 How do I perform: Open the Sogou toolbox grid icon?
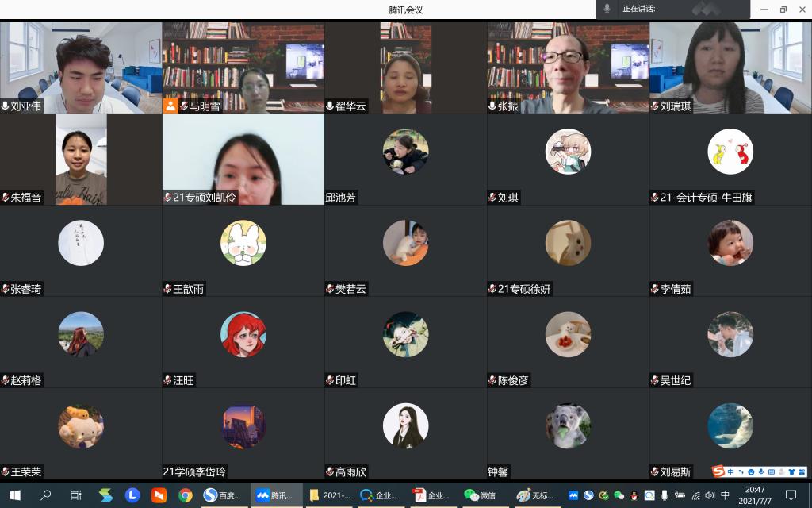coord(801,472)
